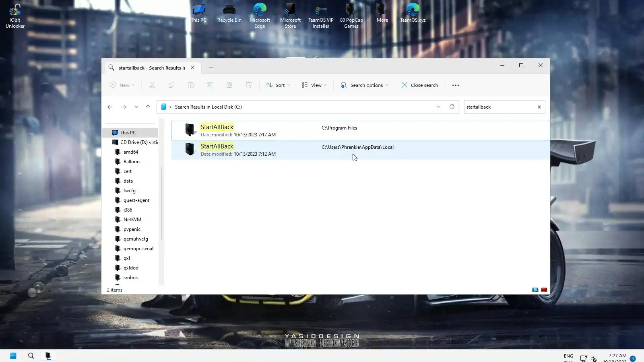Open the New item dropdown
This screenshot has width=644, height=362.
pyautogui.click(x=122, y=85)
